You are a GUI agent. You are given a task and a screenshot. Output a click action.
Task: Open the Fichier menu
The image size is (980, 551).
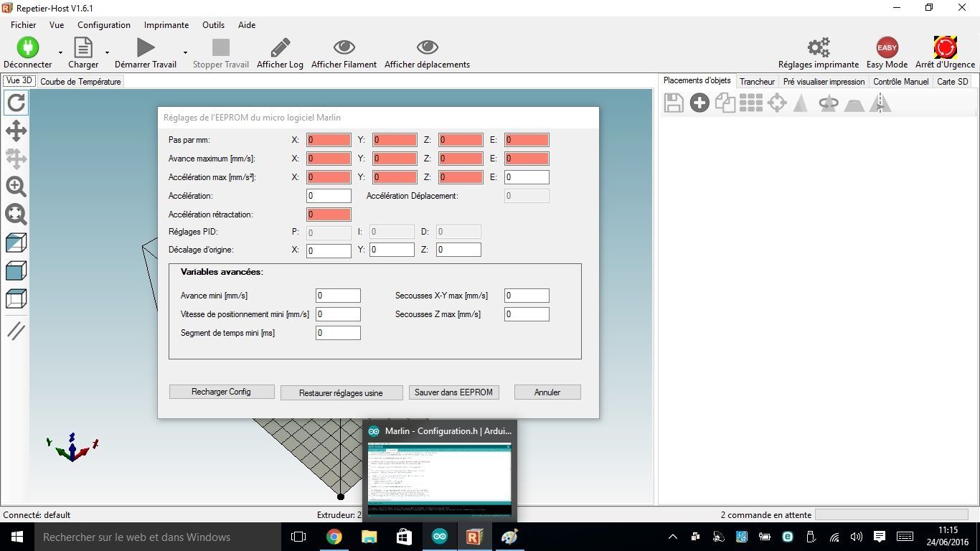24,24
